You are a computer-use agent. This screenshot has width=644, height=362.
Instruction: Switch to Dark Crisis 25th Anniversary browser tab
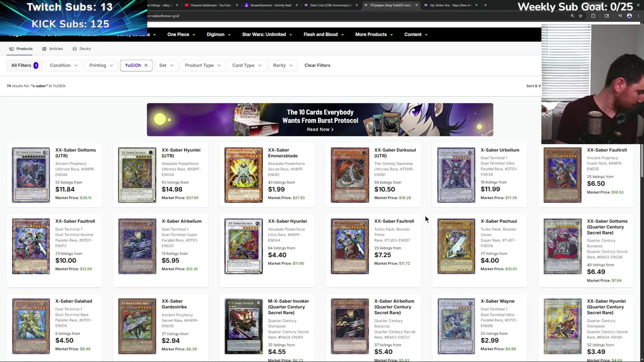(331, 5)
